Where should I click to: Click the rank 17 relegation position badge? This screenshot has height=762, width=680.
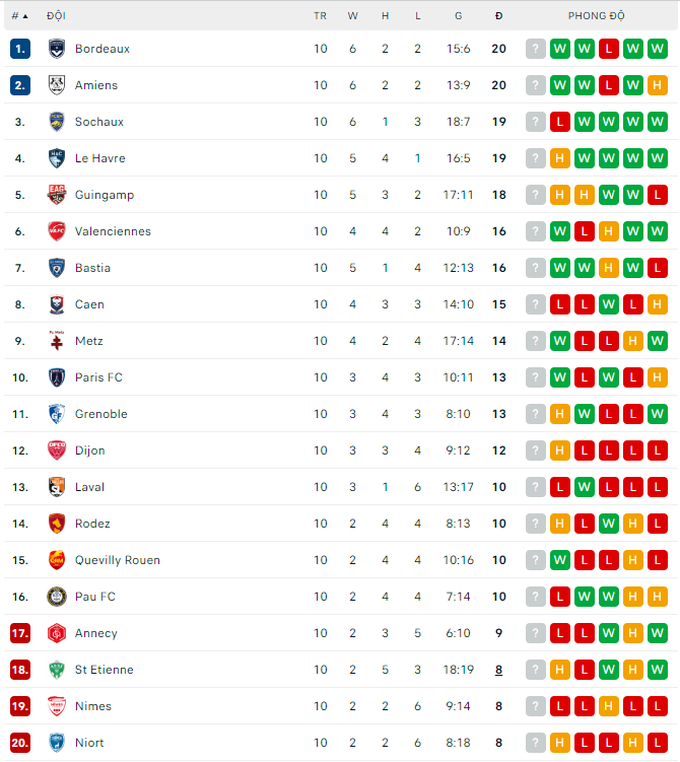[20, 633]
